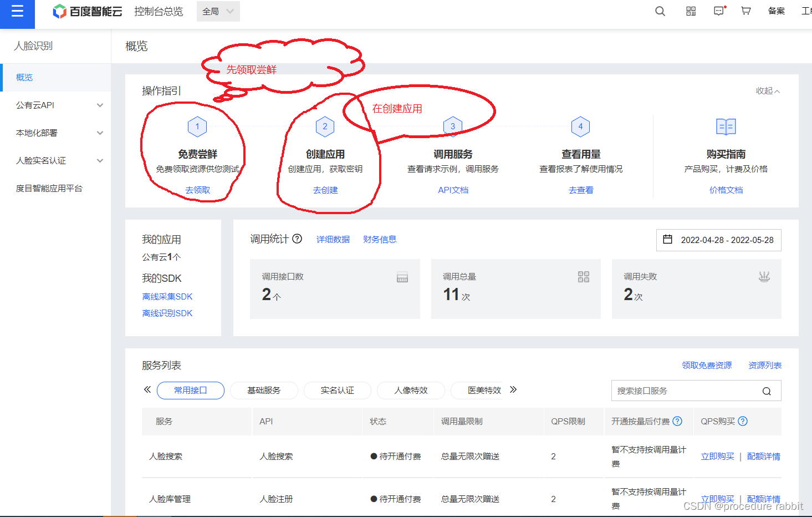Click the 调用失败 card icon
The width and height of the screenshot is (812, 517).
pos(764,276)
